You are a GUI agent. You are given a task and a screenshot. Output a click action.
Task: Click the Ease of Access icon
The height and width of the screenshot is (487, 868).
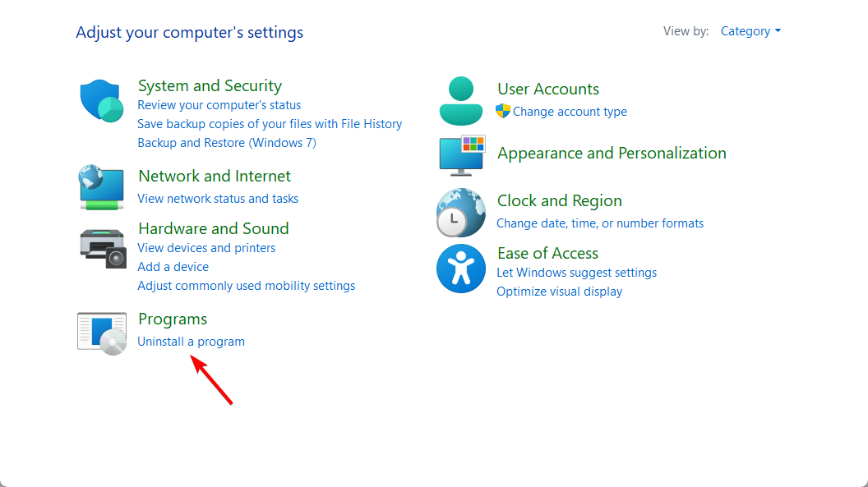(461, 269)
